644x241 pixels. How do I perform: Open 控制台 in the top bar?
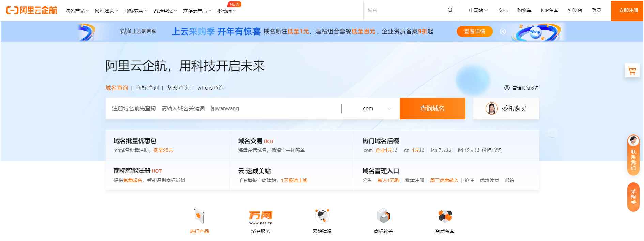pyautogui.click(x=575, y=10)
